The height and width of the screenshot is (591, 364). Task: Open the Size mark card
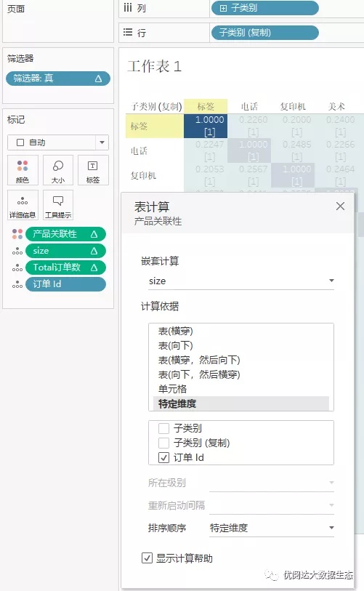click(57, 170)
